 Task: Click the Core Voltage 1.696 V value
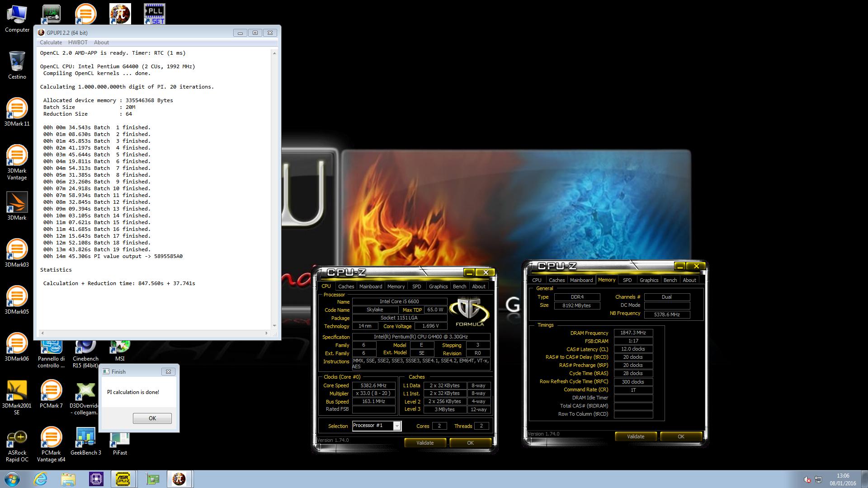pos(430,326)
